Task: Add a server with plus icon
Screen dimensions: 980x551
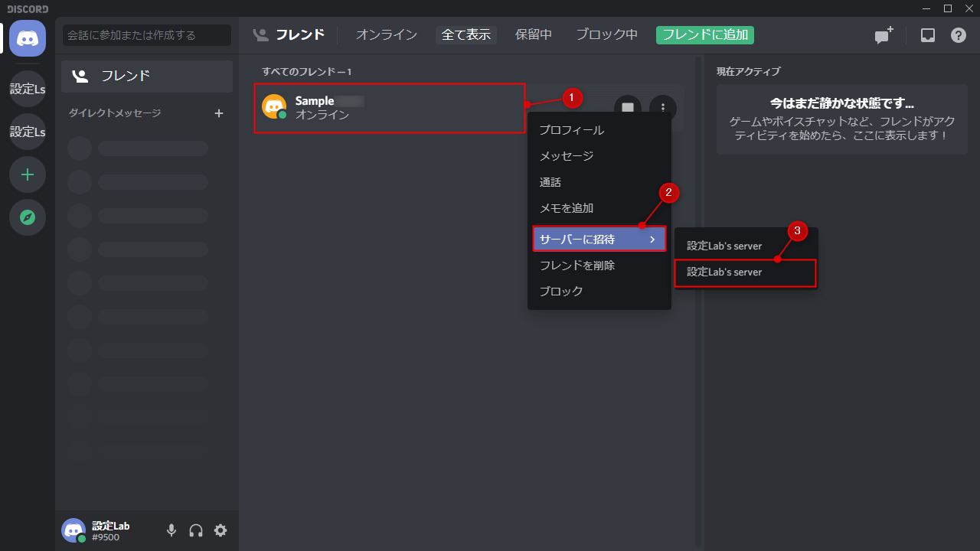Action: [28, 174]
